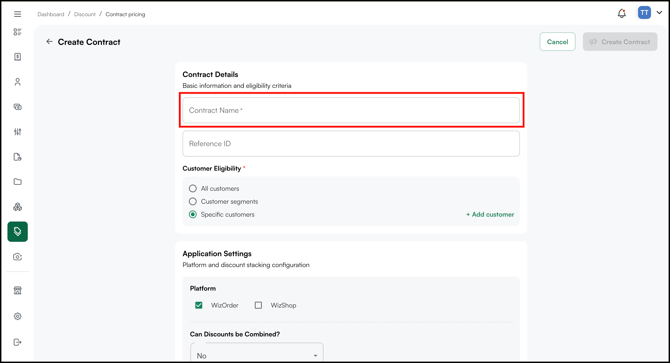Screen dimensions: 670x363
Task: Open the hamburger menu icon
Action: point(18,14)
